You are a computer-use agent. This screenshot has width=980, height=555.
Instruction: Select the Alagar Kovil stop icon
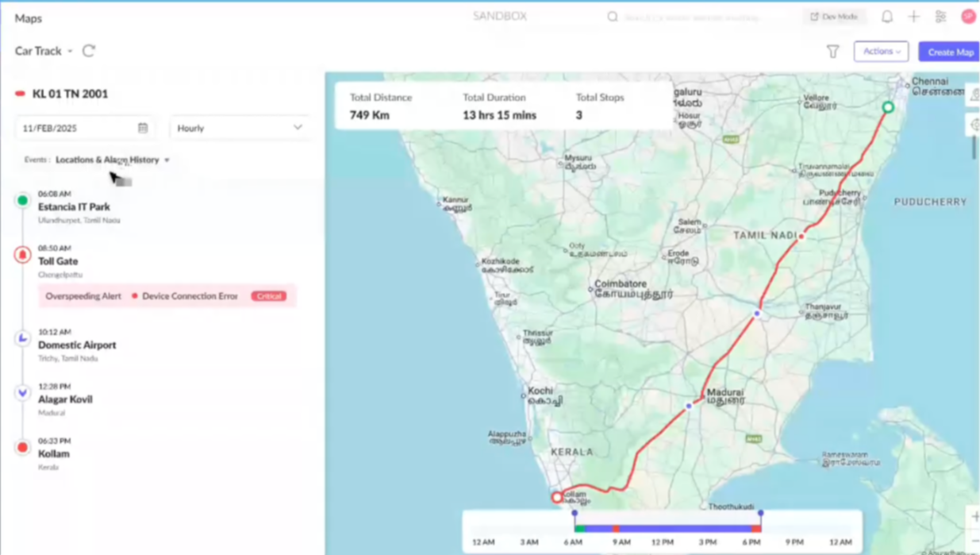pyautogui.click(x=22, y=393)
